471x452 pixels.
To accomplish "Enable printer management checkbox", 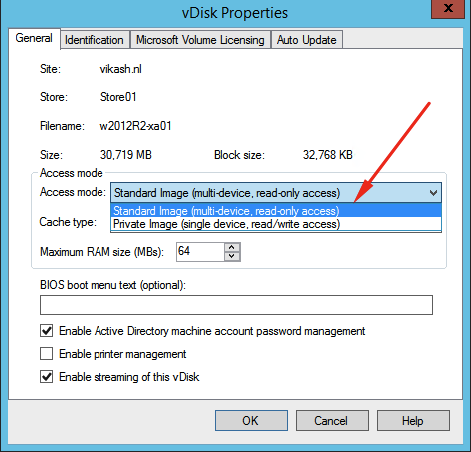I will tap(46, 354).
